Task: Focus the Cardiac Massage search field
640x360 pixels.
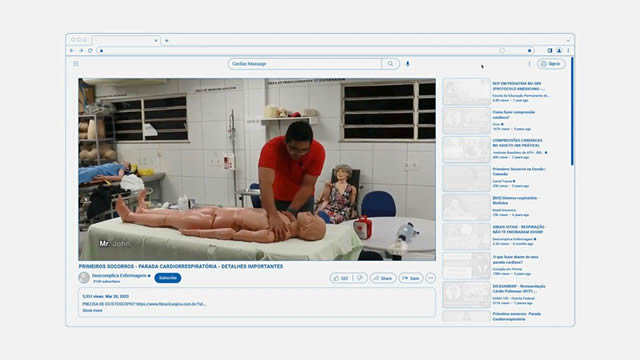Action: (304, 64)
